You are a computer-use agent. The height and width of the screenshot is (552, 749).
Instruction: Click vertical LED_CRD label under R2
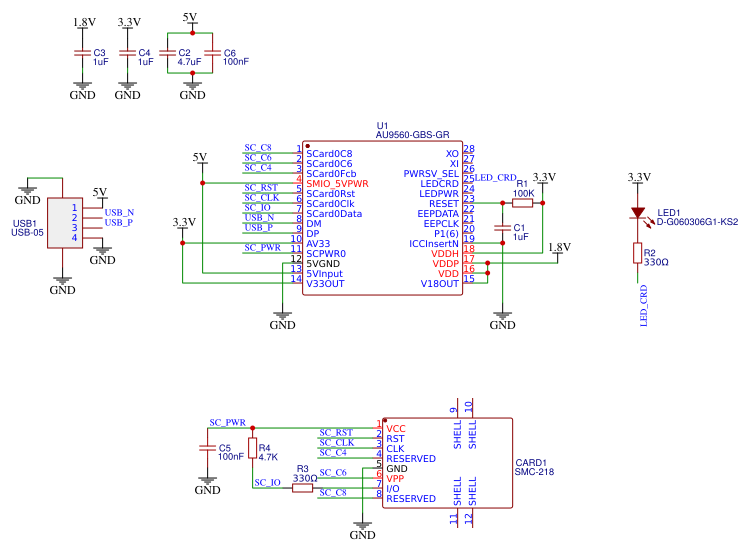pyautogui.click(x=643, y=306)
